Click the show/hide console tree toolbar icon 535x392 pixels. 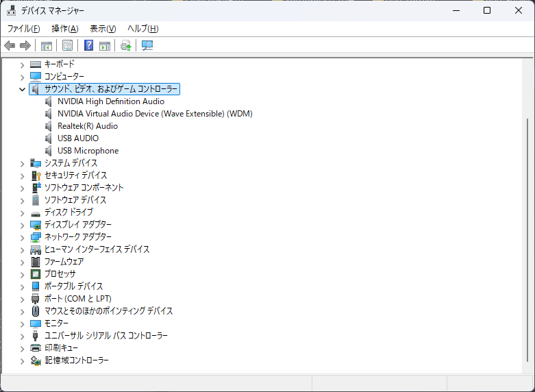[x=47, y=45]
